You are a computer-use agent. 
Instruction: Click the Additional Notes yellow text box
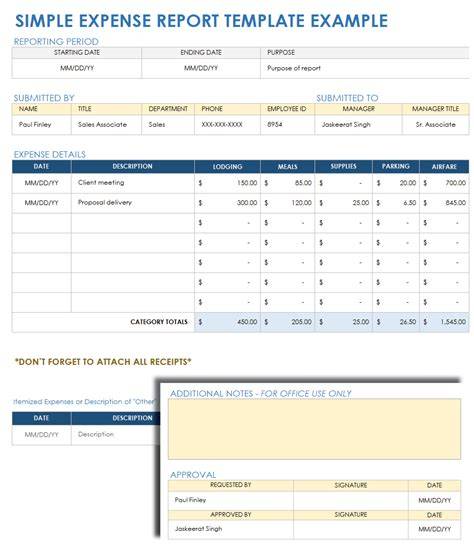[314, 429]
